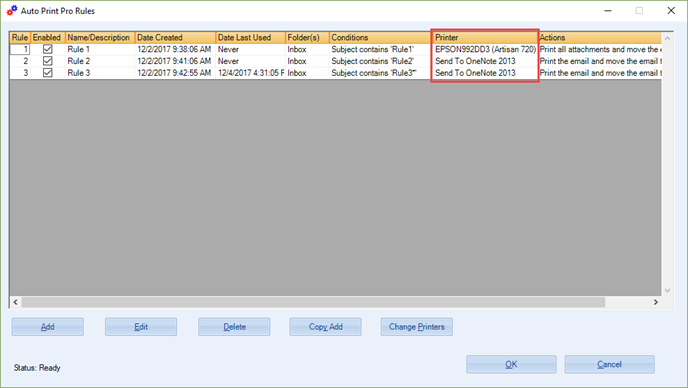Minimize the Auto Print Pro Rules window
688x388 pixels.
(x=608, y=11)
